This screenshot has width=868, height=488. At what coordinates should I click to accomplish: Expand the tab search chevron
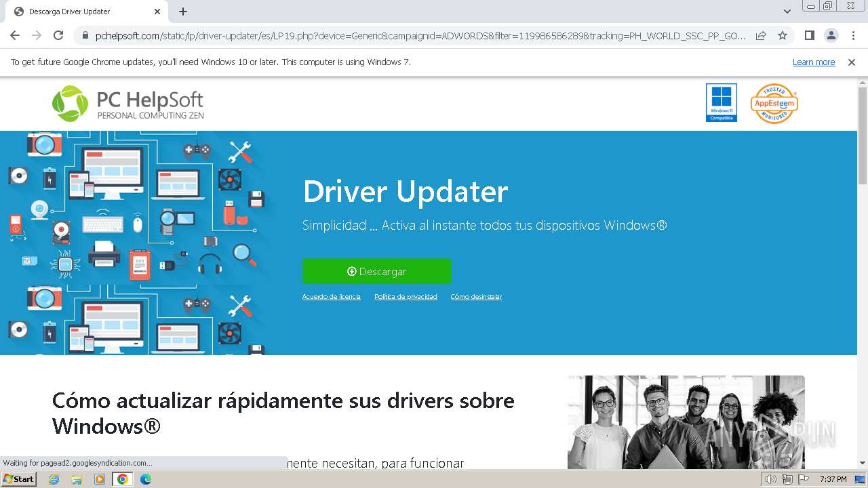tap(787, 12)
